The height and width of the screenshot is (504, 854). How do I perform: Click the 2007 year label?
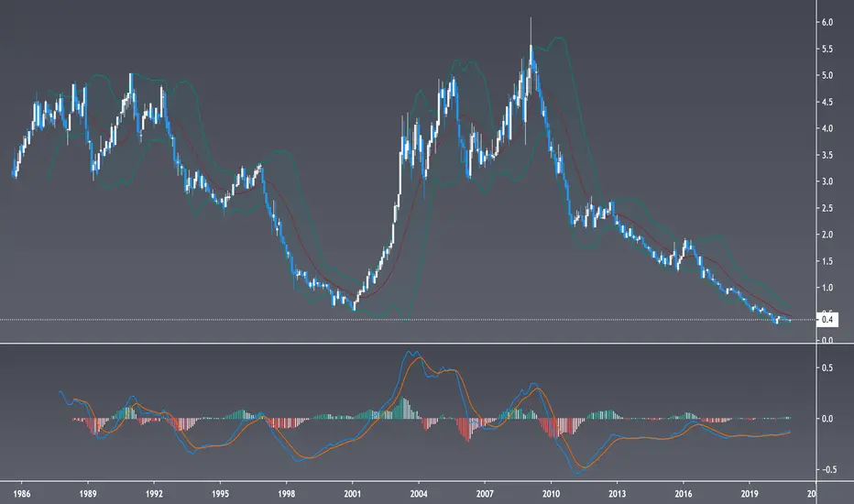coord(485,494)
